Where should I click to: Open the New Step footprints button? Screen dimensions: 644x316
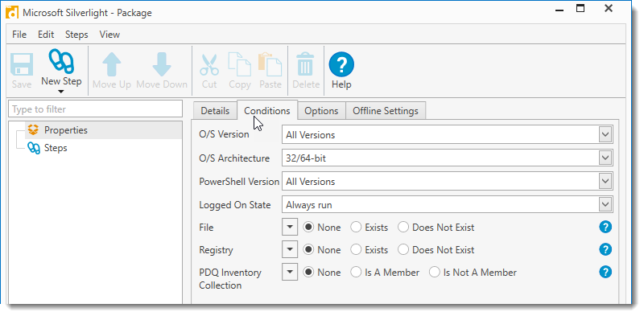click(x=61, y=62)
